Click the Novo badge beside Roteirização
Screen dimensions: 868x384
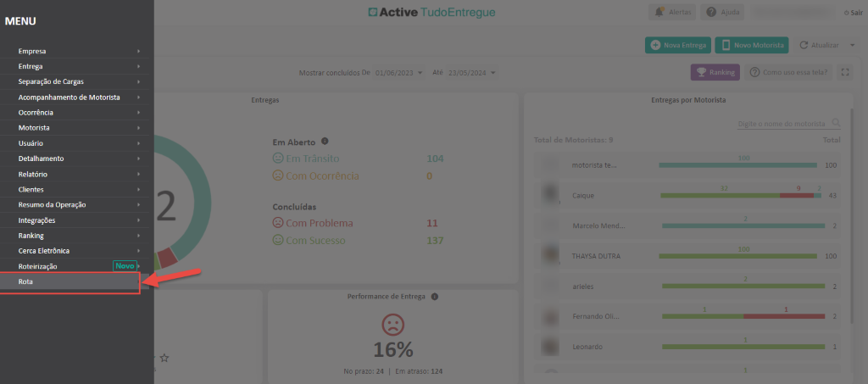(125, 266)
